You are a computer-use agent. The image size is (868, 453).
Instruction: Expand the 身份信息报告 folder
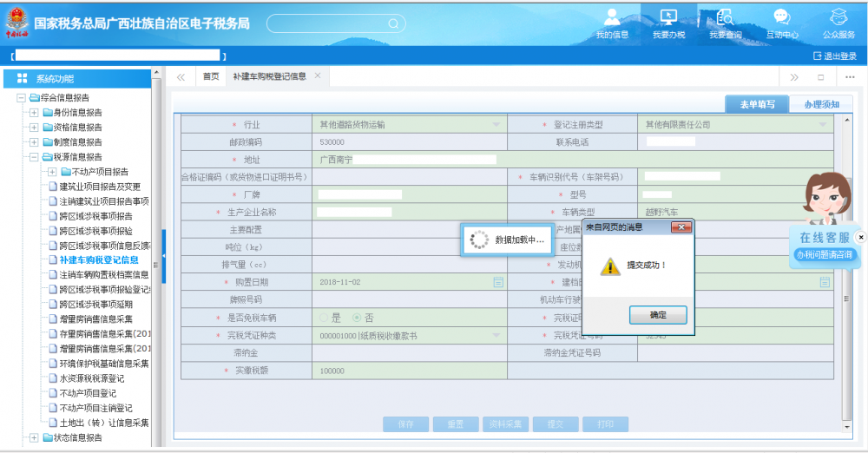34,113
